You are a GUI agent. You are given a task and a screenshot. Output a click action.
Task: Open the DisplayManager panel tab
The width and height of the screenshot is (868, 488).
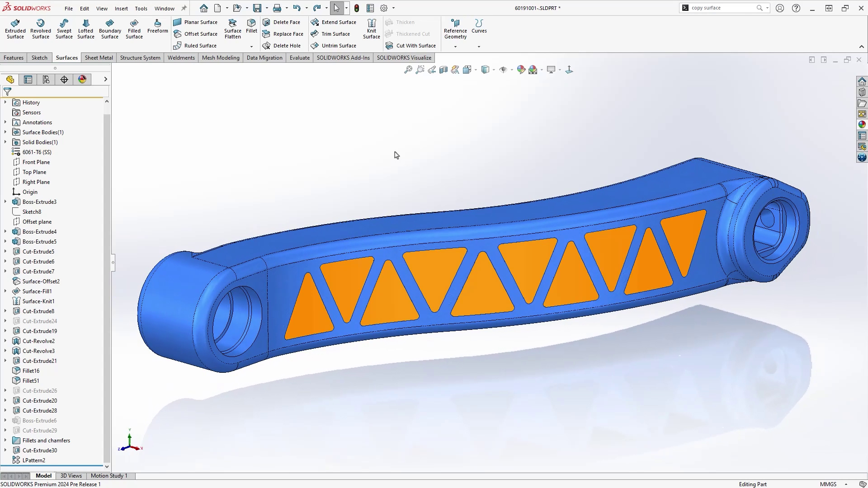pos(82,79)
